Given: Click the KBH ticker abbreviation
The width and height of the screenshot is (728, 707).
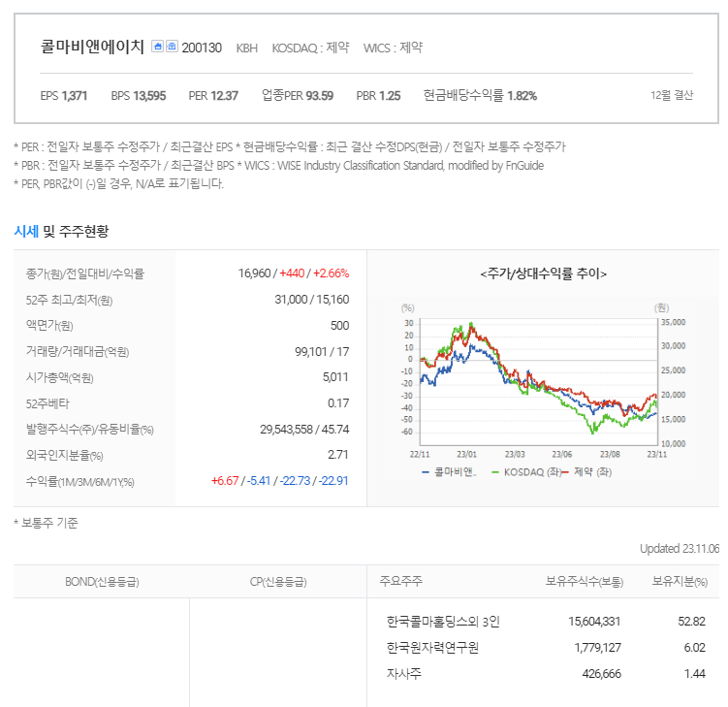Looking at the screenshot, I should pyautogui.click(x=246, y=48).
